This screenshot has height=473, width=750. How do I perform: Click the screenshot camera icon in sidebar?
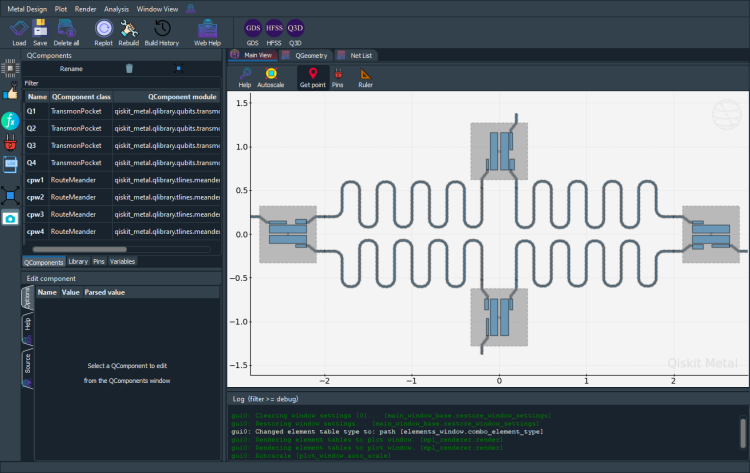coord(10,219)
